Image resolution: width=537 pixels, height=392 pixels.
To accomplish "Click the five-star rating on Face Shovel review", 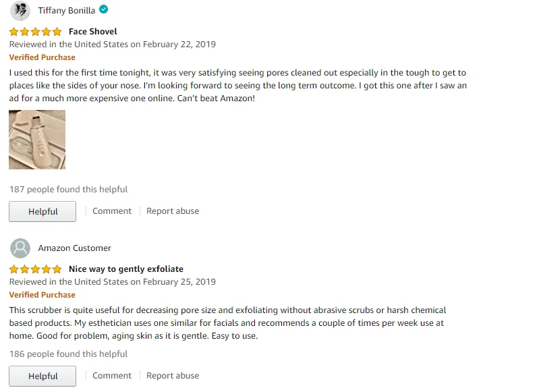I will 36,32.
